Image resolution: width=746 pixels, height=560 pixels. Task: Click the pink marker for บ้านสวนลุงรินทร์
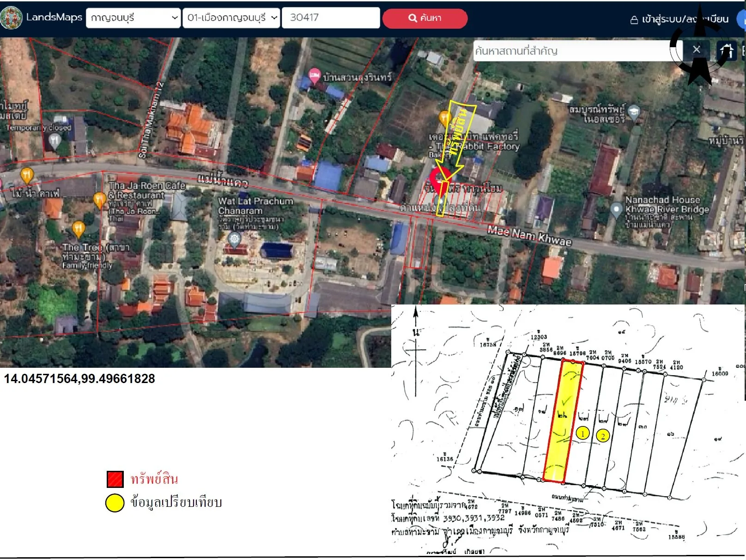click(x=315, y=76)
